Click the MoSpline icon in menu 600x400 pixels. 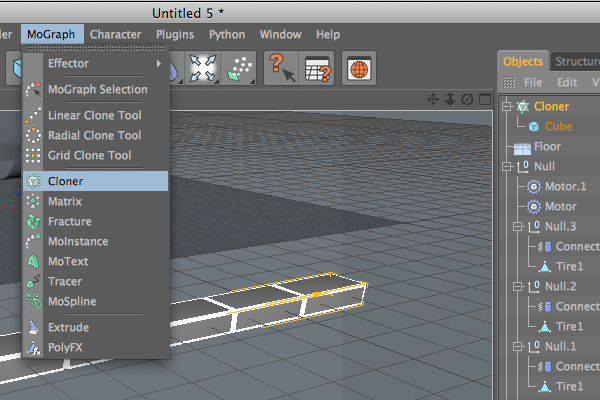coord(33,301)
